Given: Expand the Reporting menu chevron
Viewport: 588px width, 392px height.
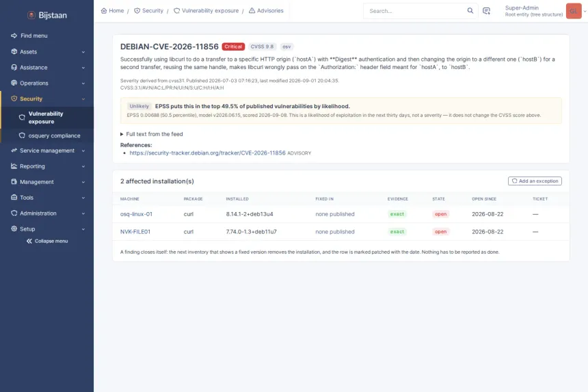Looking at the screenshot, I should (x=83, y=166).
